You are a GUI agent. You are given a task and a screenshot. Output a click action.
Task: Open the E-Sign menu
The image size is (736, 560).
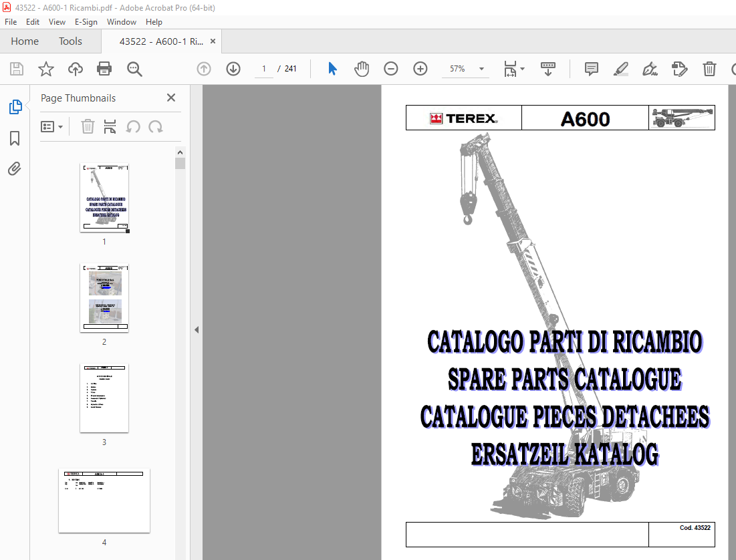(x=86, y=22)
